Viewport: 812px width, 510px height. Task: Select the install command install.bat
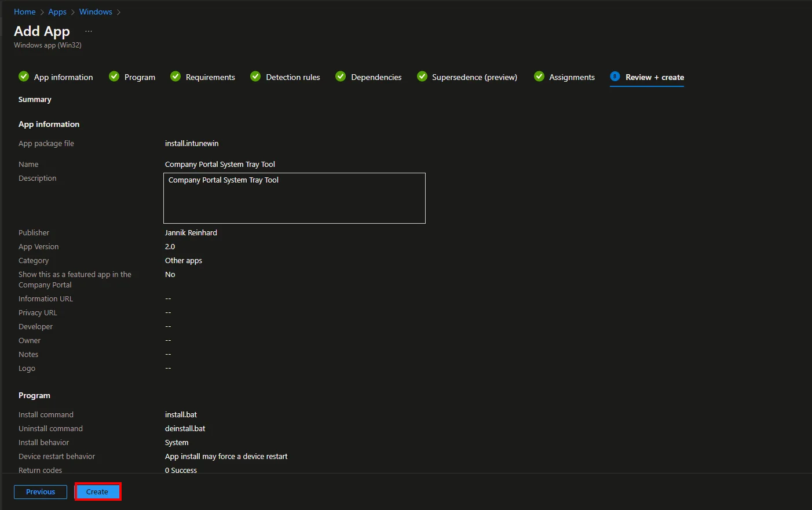[181, 415]
